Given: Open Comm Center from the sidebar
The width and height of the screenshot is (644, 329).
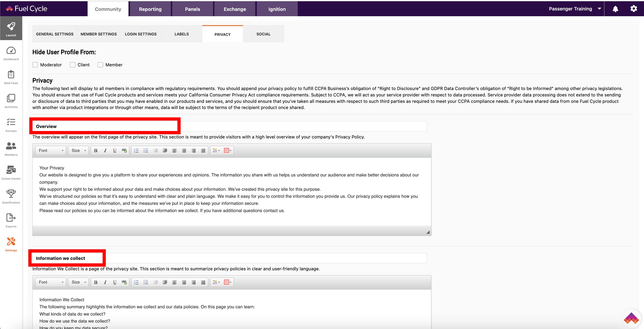Looking at the screenshot, I should pyautogui.click(x=11, y=173).
